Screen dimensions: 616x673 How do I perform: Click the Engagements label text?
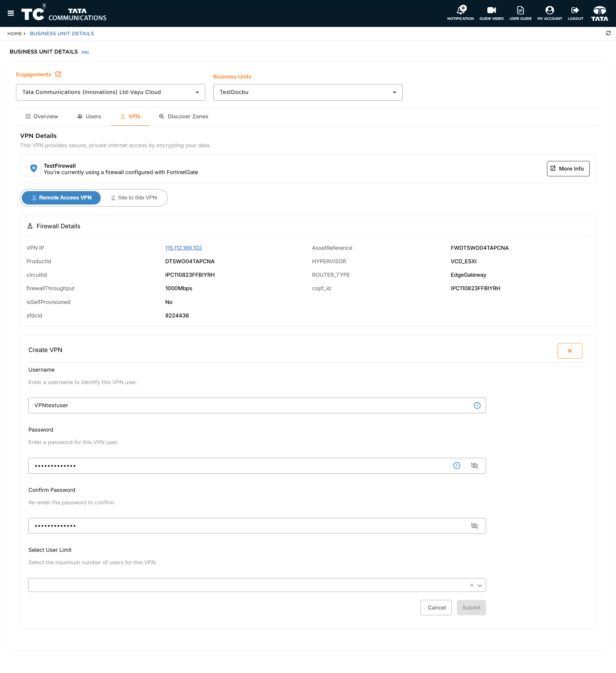point(33,74)
